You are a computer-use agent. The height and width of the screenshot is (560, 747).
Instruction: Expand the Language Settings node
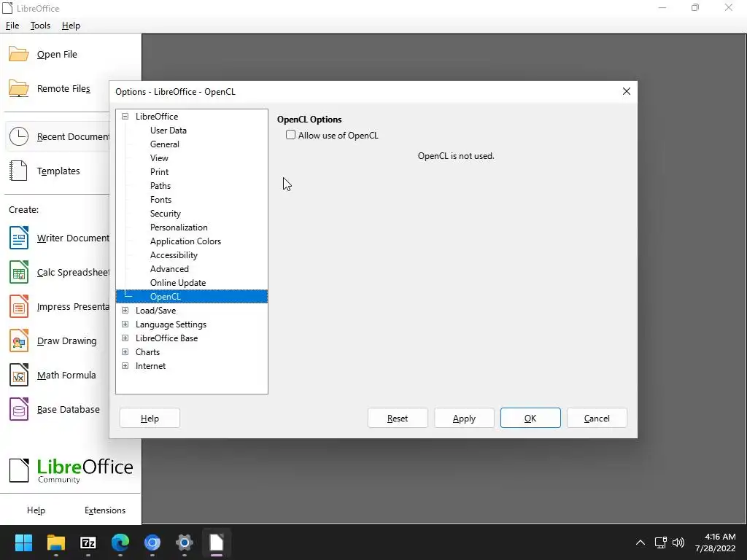(x=125, y=324)
